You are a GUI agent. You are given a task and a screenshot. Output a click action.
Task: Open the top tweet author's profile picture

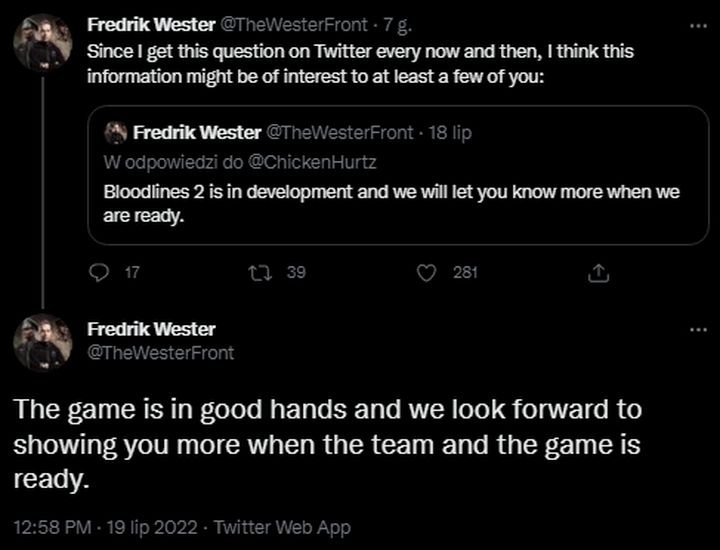41,43
